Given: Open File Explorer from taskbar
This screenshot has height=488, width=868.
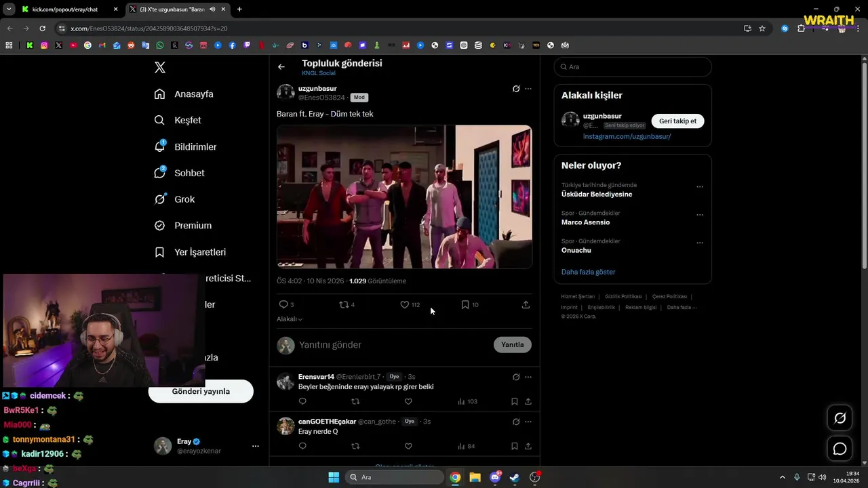Looking at the screenshot, I should (475, 477).
